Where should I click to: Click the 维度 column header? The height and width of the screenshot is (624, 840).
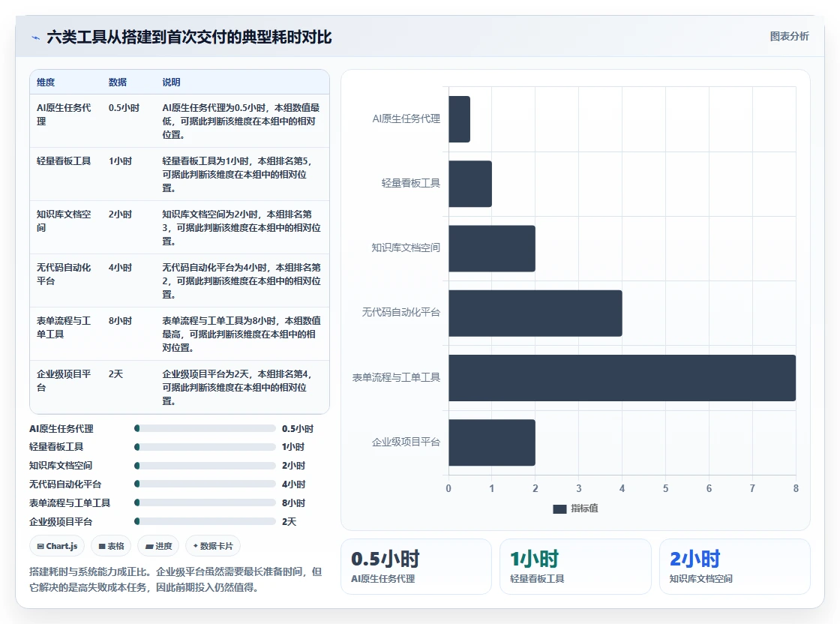46,82
